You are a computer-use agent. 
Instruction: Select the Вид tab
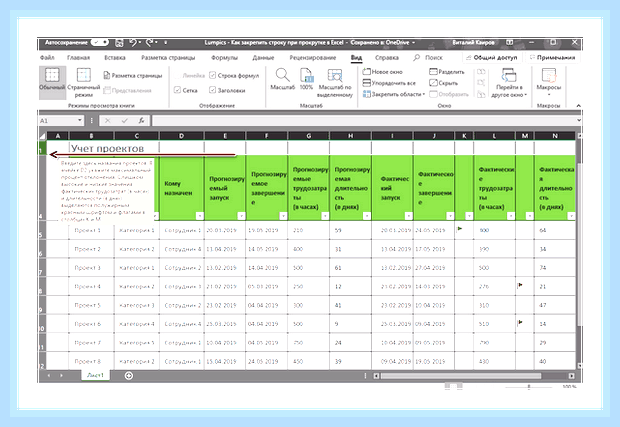[x=356, y=58]
